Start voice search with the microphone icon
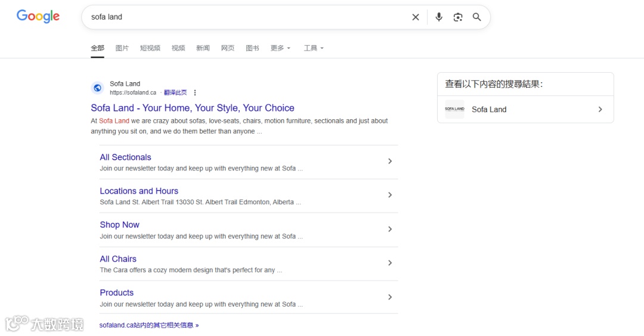The width and height of the screenshot is (644, 336). [439, 17]
